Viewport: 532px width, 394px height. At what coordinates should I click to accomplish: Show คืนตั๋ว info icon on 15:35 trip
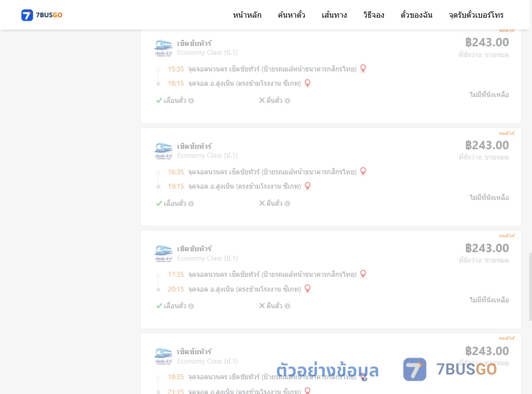[x=287, y=101]
